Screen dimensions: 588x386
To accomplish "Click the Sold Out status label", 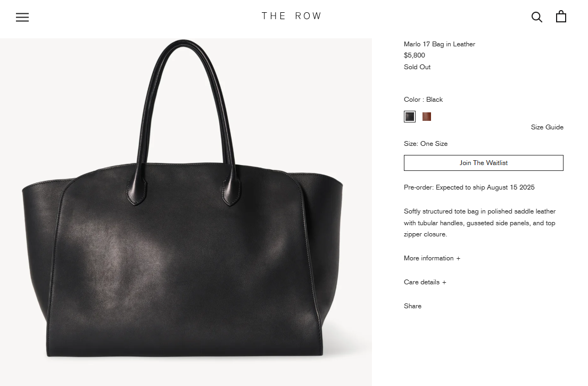I will pos(417,67).
